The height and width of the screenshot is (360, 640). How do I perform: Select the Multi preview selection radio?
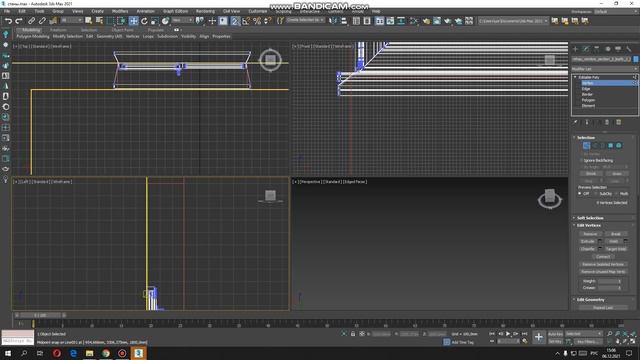point(616,193)
